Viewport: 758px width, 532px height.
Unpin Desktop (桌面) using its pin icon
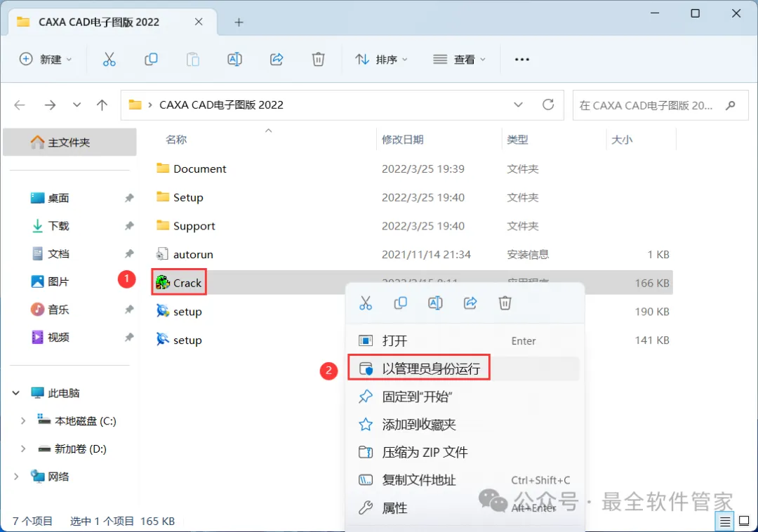click(x=129, y=198)
